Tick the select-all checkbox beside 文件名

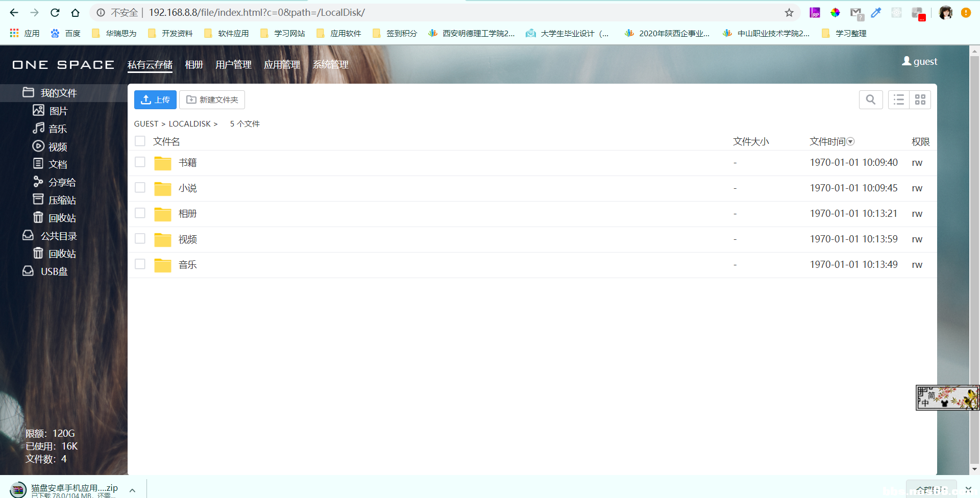point(140,141)
